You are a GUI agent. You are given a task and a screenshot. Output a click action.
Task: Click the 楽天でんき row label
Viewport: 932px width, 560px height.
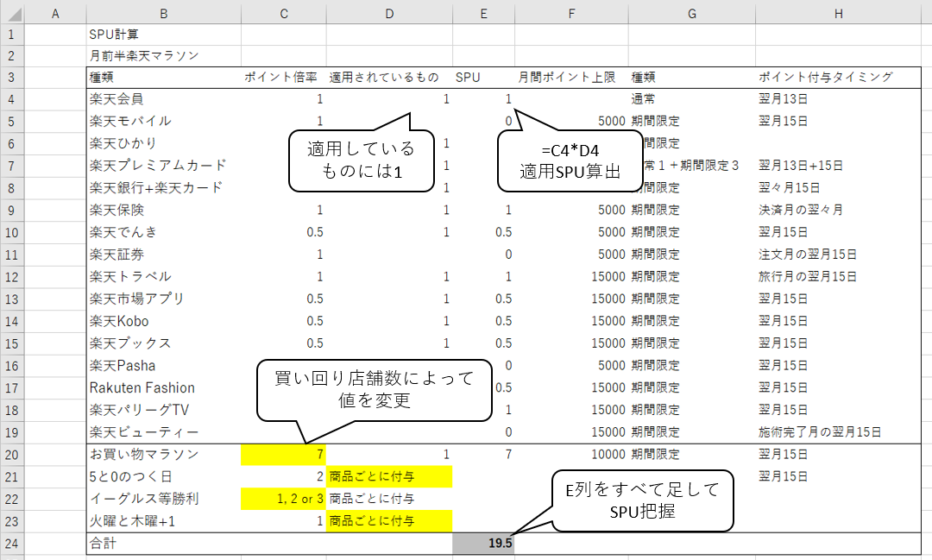coord(163,232)
